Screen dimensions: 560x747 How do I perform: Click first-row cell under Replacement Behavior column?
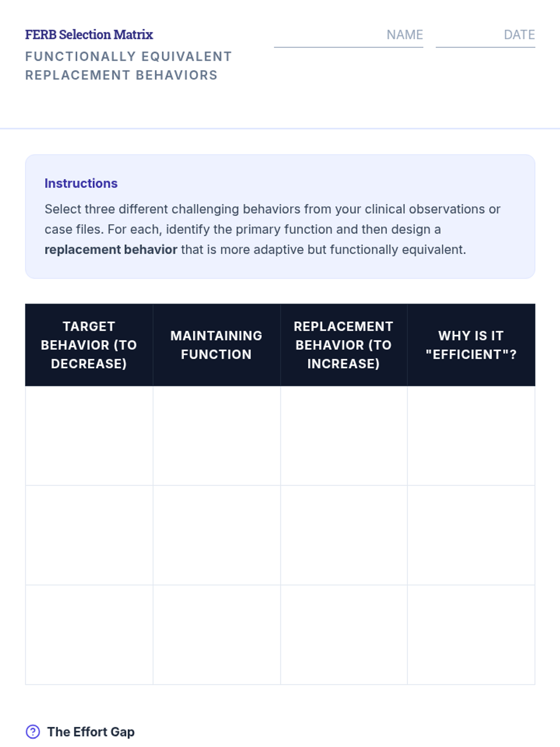pos(344,436)
